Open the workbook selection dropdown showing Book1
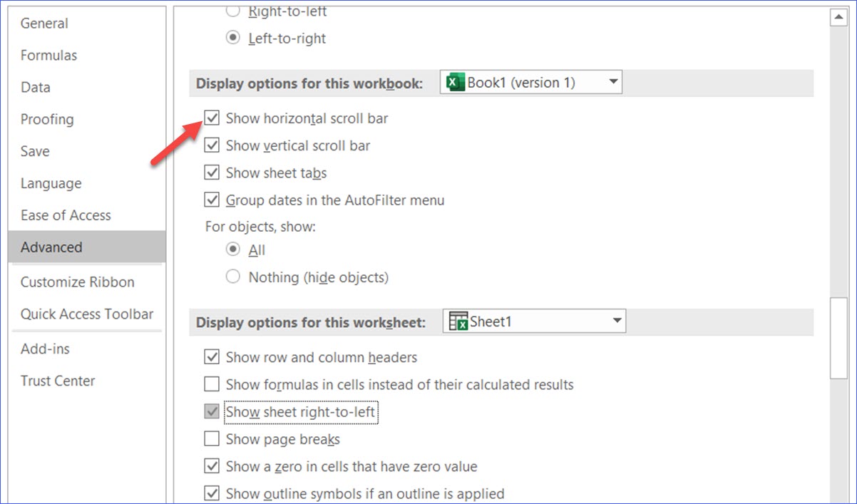Viewport: 857px width, 504px height. [x=613, y=82]
